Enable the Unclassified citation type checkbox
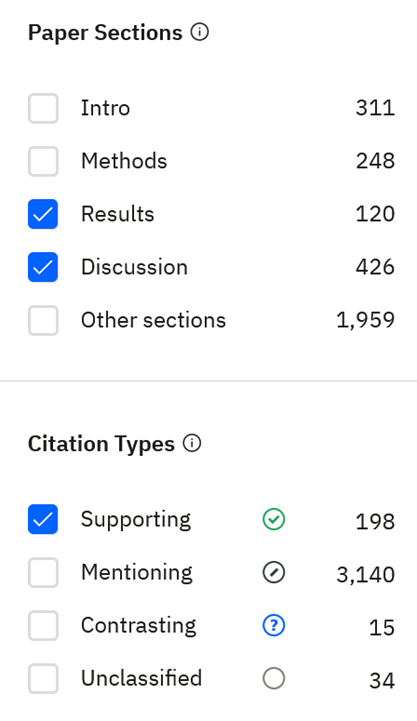This screenshot has width=417, height=721. [43, 679]
